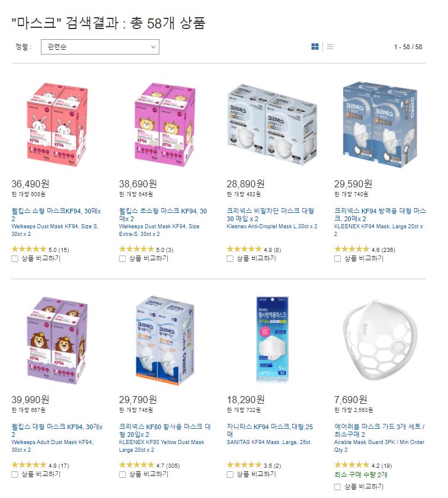
Task: Tick compare box for Sanitas KF94 mask
Action: (x=230, y=474)
